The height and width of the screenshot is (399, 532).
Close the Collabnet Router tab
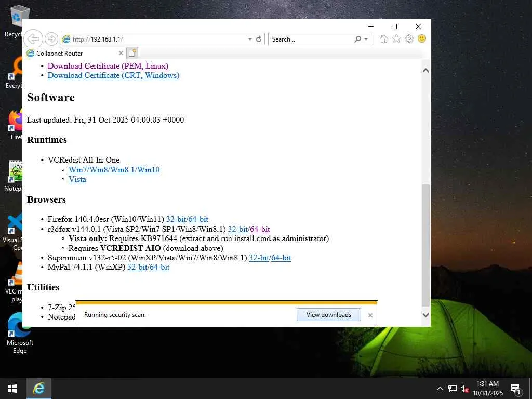(x=121, y=54)
